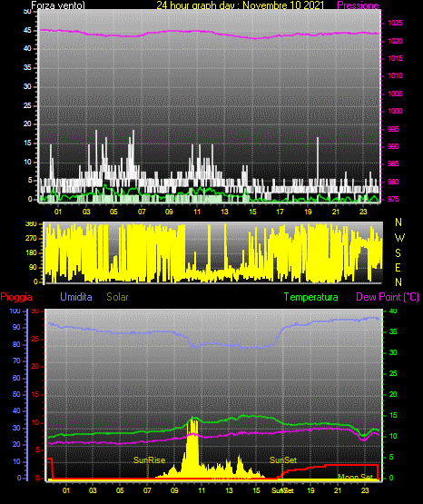Click hour 13 on wind graph axis
423x504 pixels.
click(224, 212)
